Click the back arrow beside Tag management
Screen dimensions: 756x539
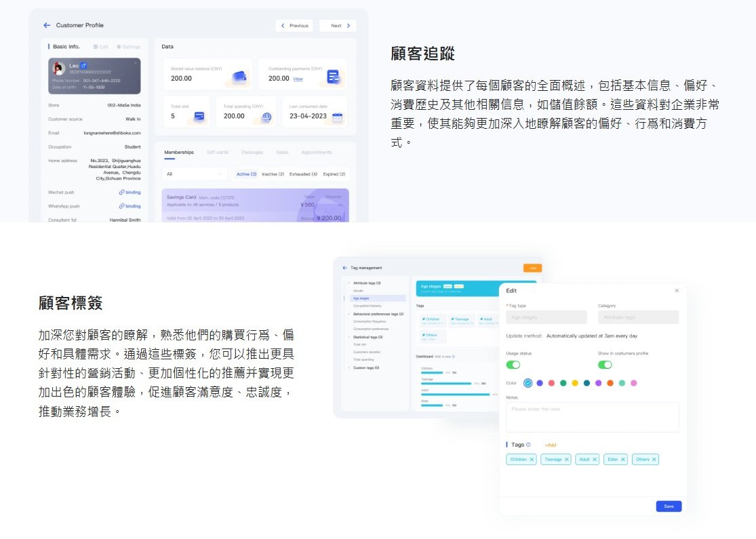[x=344, y=268]
